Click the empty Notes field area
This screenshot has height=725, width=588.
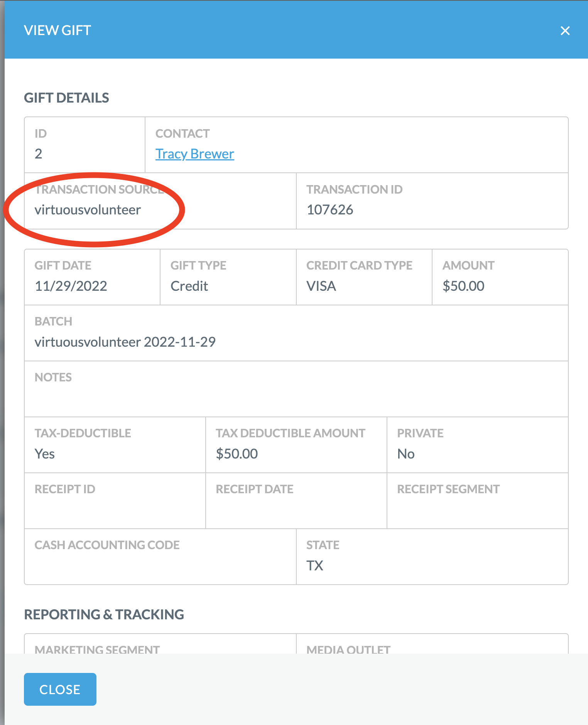tap(296, 389)
